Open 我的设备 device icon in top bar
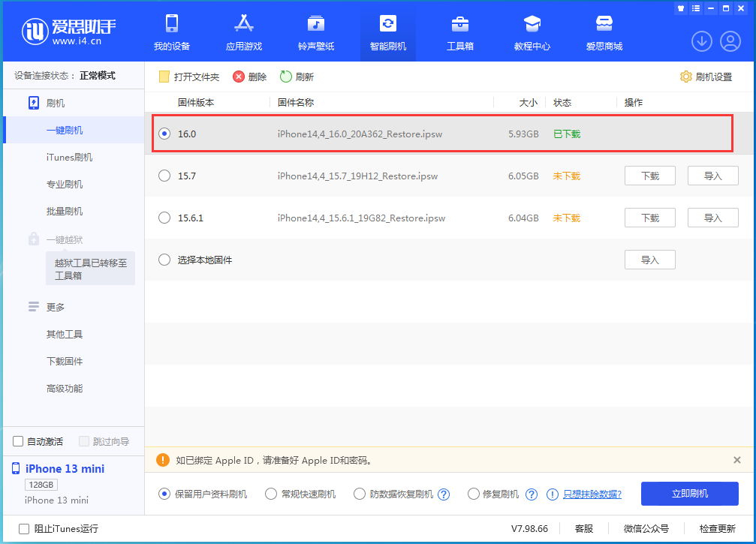756x544 pixels. [x=172, y=32]
